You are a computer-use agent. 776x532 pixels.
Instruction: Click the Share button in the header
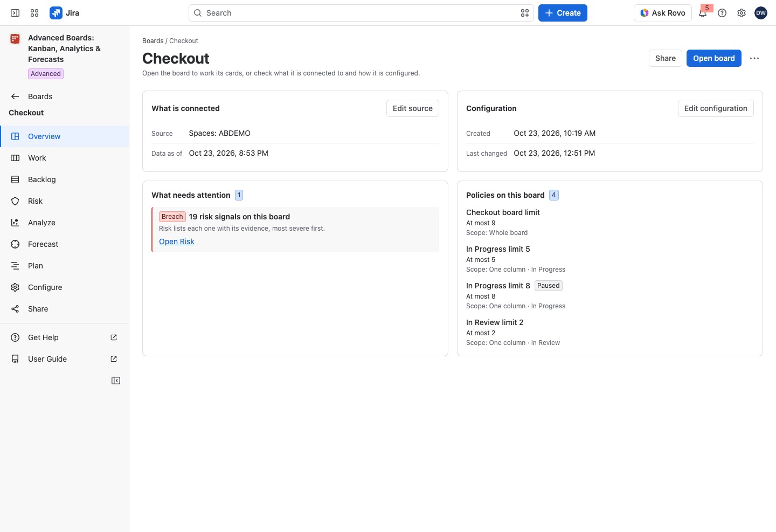[x=666, y=58]
